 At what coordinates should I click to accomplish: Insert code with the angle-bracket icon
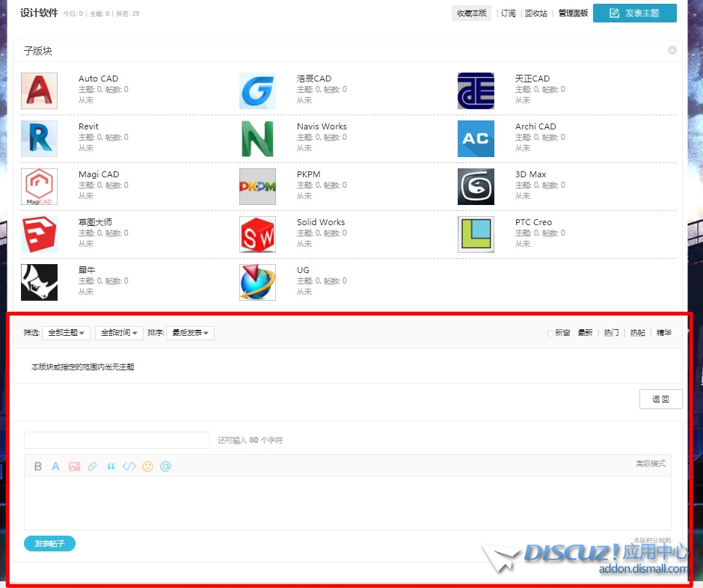[129, 467]
